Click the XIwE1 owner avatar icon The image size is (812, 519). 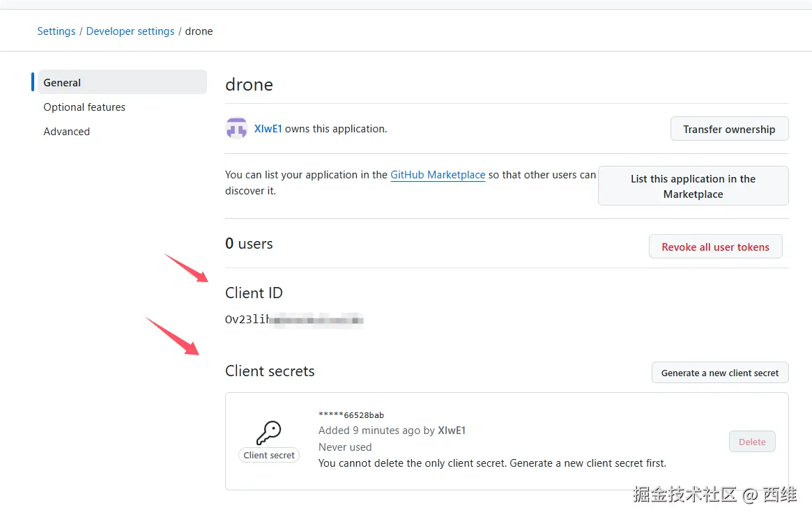tap(237, 128)
